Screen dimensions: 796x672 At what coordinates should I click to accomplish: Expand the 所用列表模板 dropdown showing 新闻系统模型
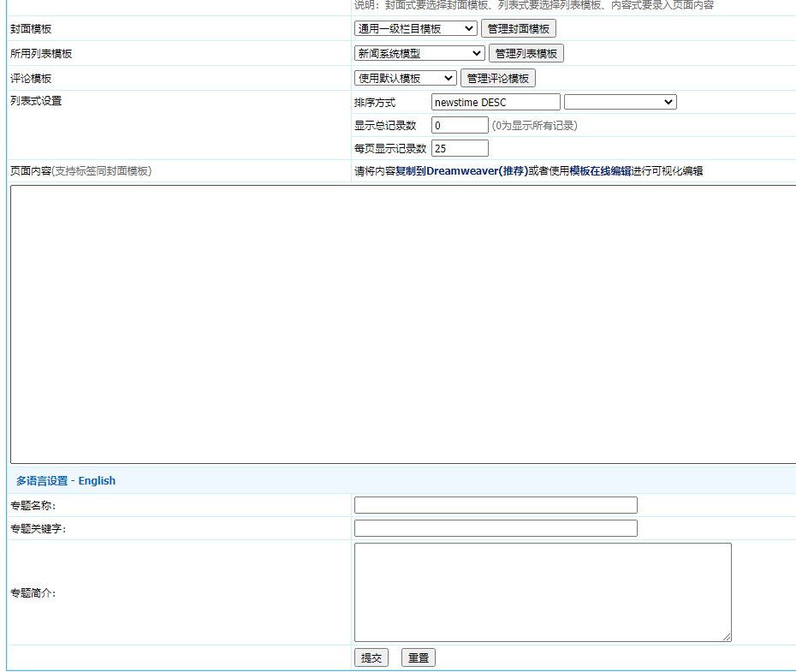(419, 52)
